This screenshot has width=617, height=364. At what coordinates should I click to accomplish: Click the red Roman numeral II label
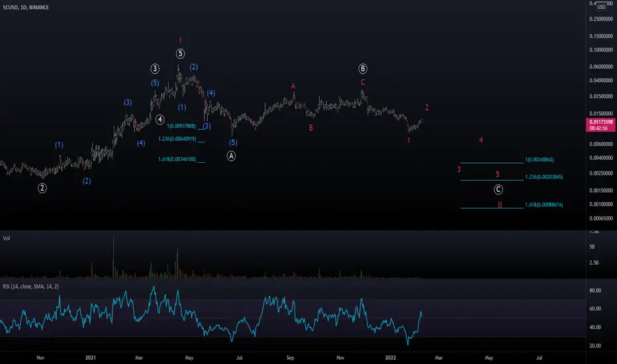click(500, 205)
